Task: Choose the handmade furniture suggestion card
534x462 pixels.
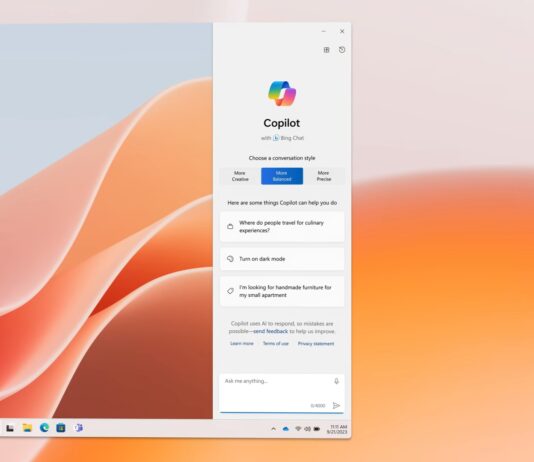Action: point(282,291)
